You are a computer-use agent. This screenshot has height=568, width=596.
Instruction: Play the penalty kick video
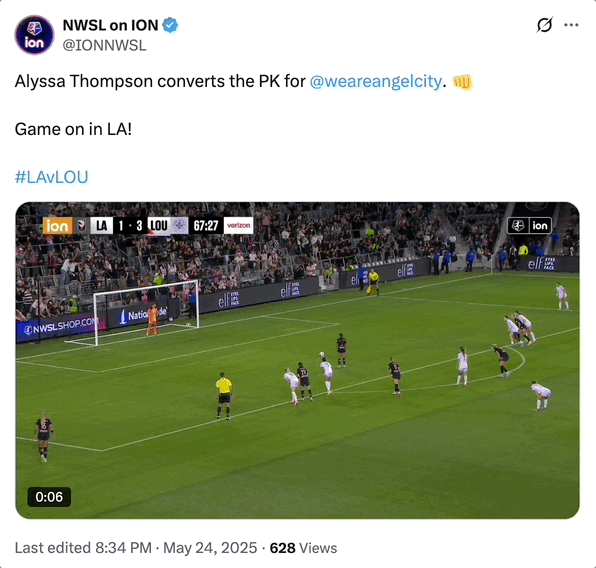click(x=297, y=360)
